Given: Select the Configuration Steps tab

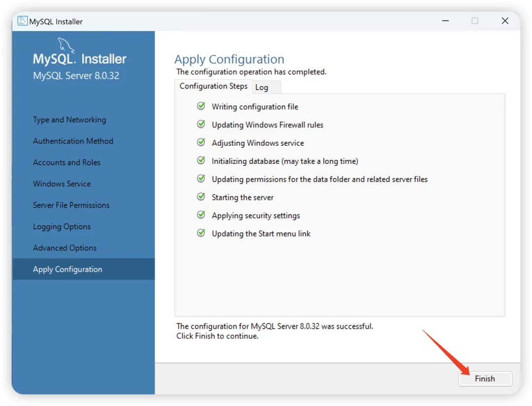Looking at the screenshot, I should coord(213,86).
